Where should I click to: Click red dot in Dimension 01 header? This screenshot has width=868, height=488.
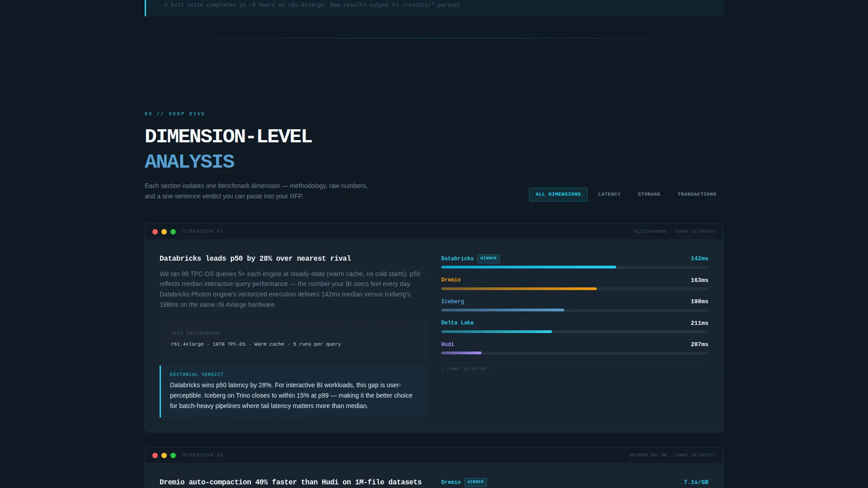point(155,232)
